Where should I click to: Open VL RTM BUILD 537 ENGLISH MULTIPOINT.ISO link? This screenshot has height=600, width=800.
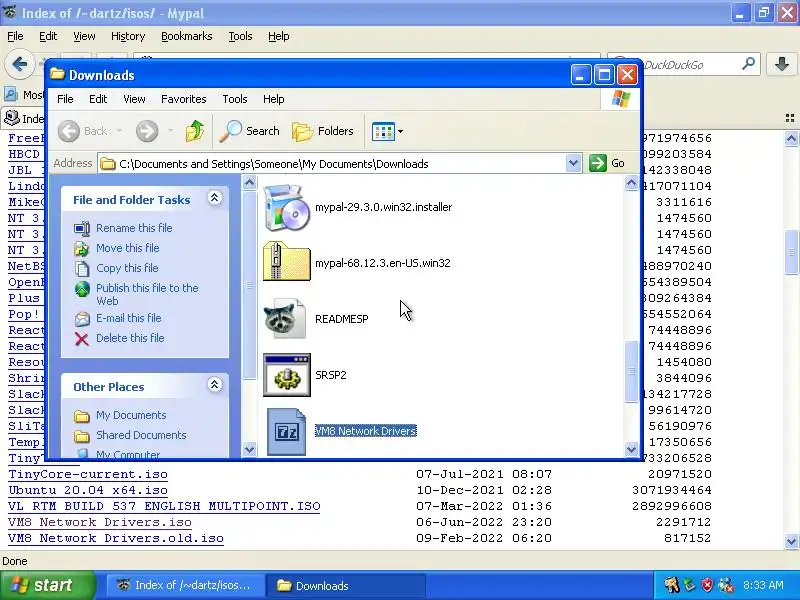tap(164, 506)
